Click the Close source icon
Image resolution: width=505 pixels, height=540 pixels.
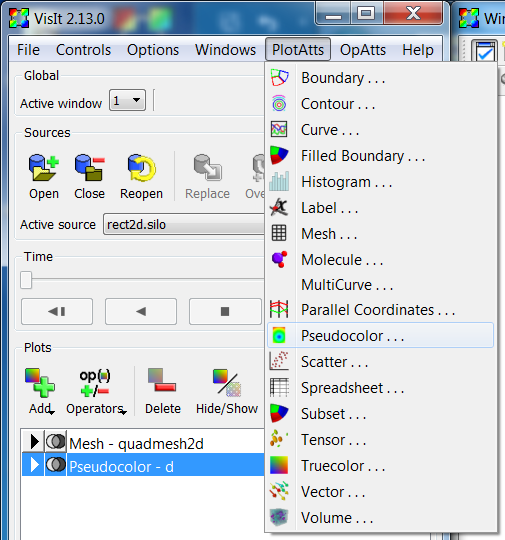[x=90, y=168]
